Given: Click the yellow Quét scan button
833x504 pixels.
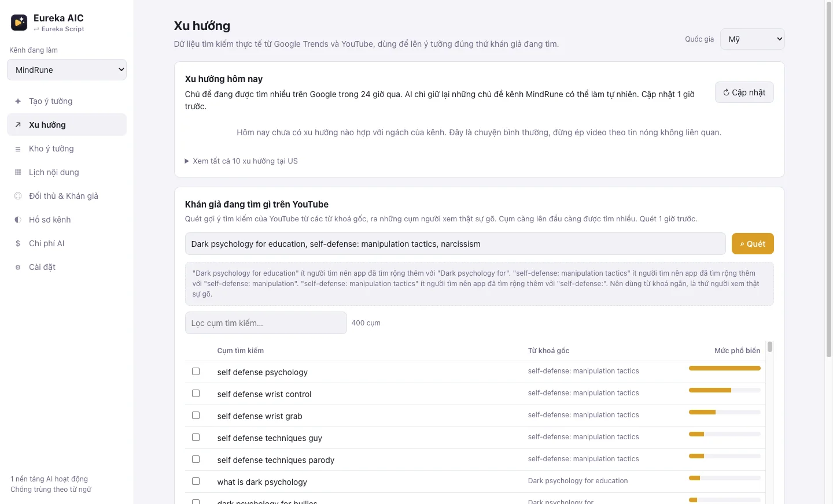Looking at the screenshot, I should [753, 244].
